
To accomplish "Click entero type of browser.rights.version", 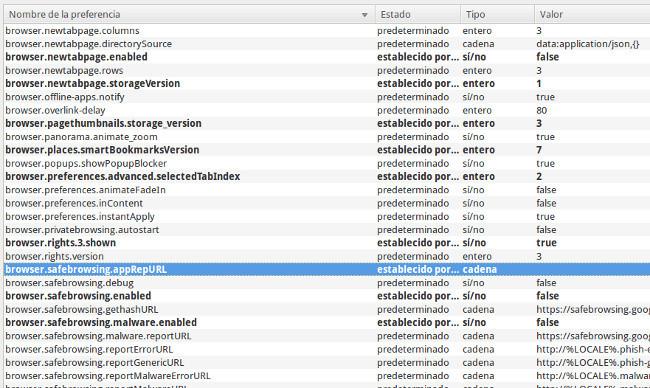I will (477, 256).
